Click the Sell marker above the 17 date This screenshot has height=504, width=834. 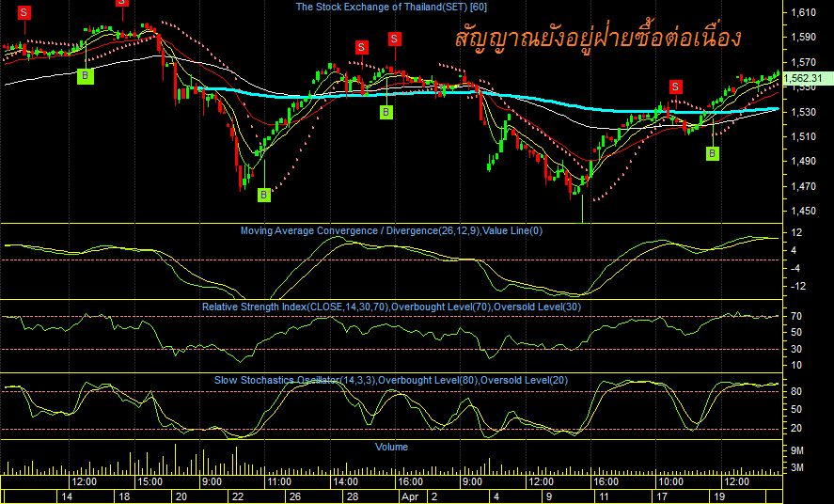pos(675,87)
